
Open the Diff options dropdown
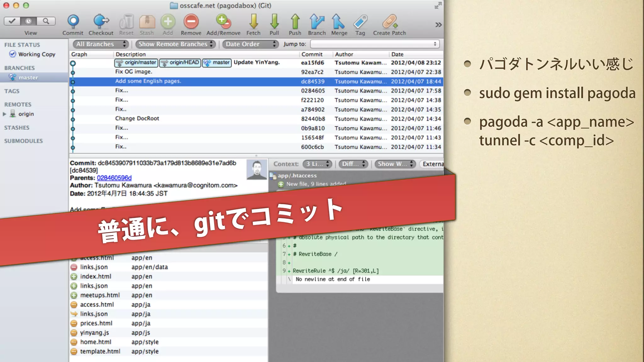pyautogui.click(x=353, y=164)
